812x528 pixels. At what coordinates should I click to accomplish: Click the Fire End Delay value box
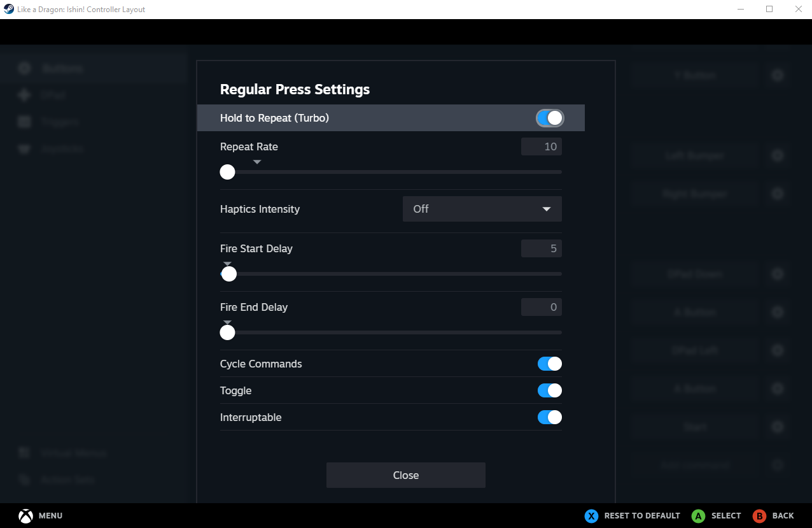point(542,307)
